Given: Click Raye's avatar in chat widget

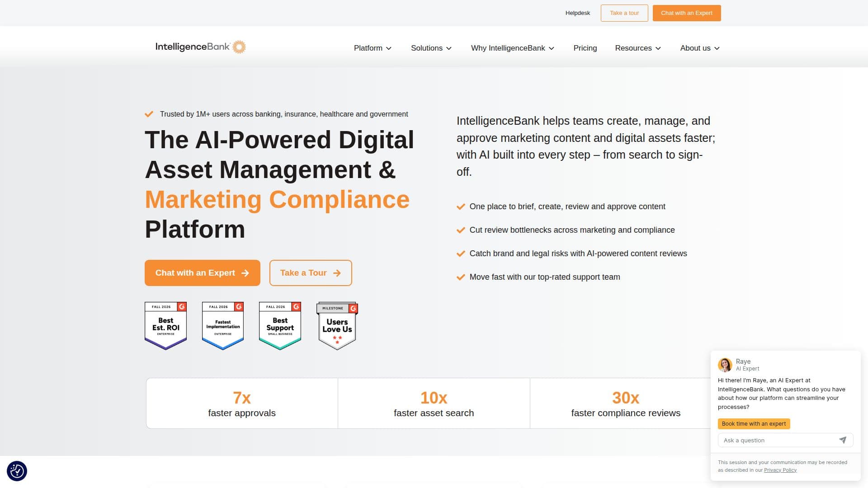Looking at the screenshot, I should pyautogui.click(x=725, y=365).
